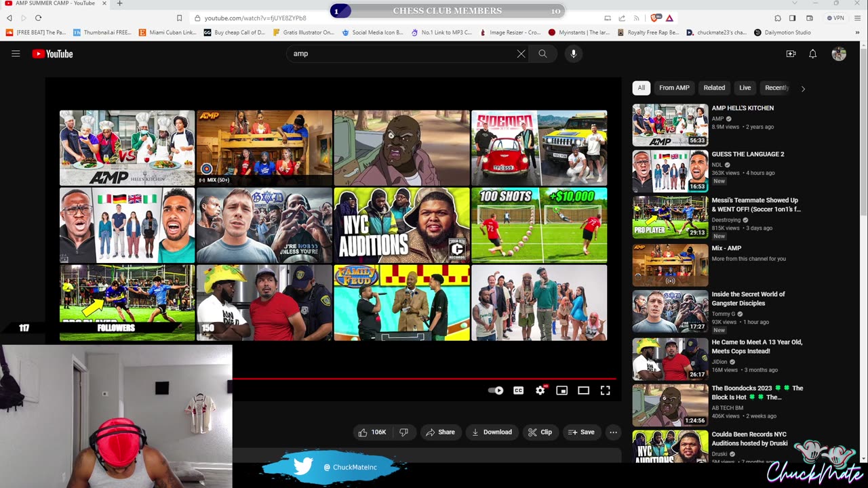The image size is (868, 488).
Task: Create a Clip of this video
Action: coord(540,432)
